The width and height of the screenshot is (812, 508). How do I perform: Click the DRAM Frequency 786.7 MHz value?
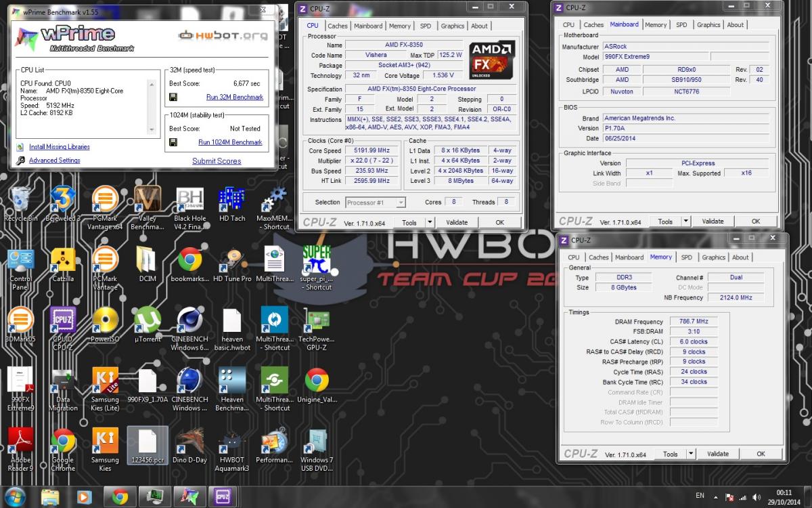click(694, 322)
